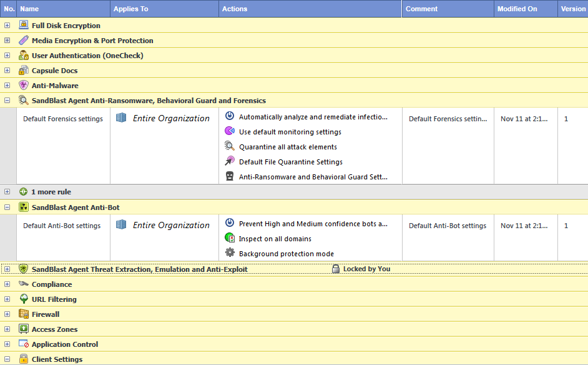Open Use default monitoring settings action
Viewport: 588px width, 365px height.
(290, 132)
